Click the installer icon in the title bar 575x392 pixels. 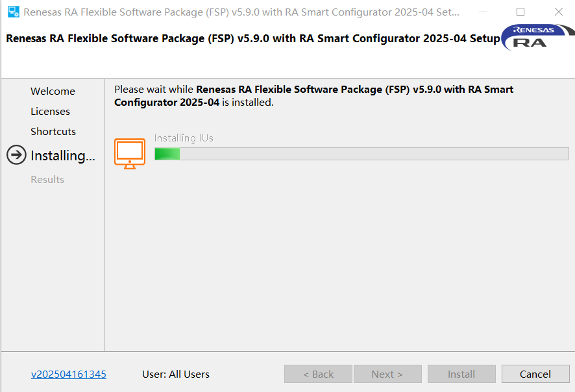[13, 12]
